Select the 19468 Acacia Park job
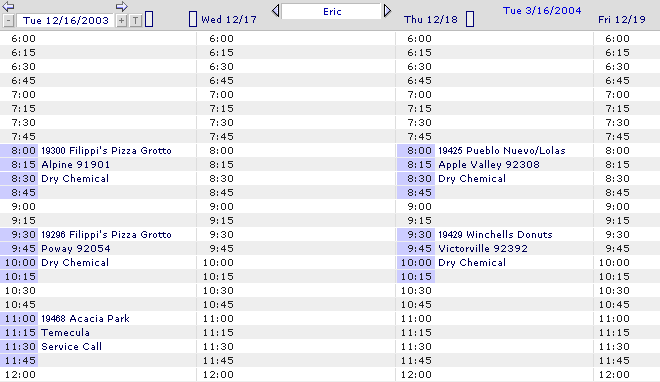This screenshot has height=382, width=660. click(x=85, y=318)
